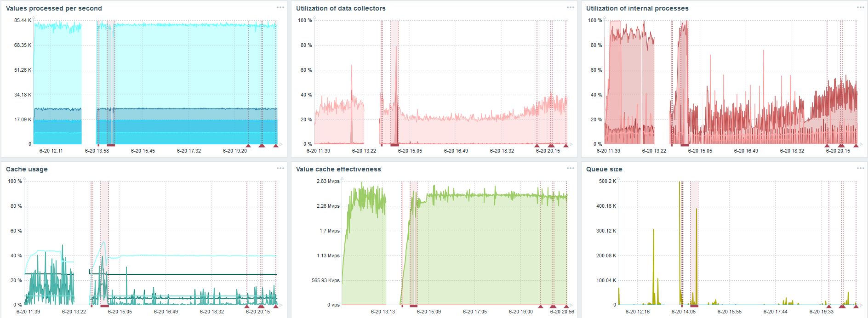Click 200.08 K axis label in Queue size graph

606,256
